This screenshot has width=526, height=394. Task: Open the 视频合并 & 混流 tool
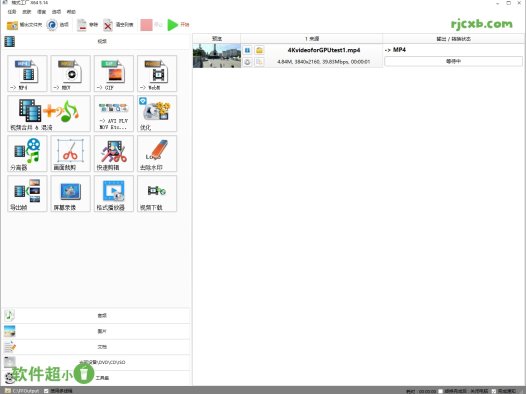click(x=49, y=113)
